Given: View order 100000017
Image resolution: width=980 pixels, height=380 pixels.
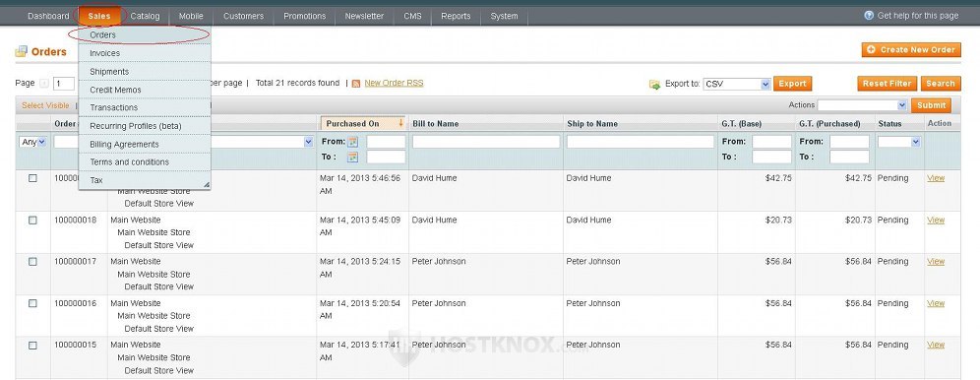Looking at the screenshot, I should [936, 261].
